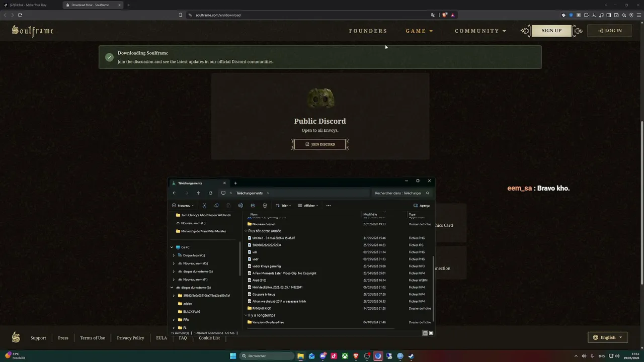Open the GAME dropdown menu

point(419,31)
